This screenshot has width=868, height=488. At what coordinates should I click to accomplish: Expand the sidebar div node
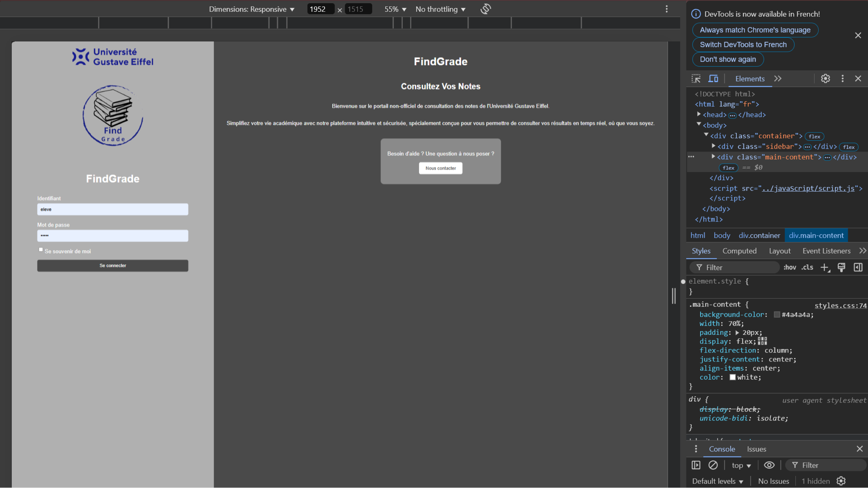click(713, 146)
